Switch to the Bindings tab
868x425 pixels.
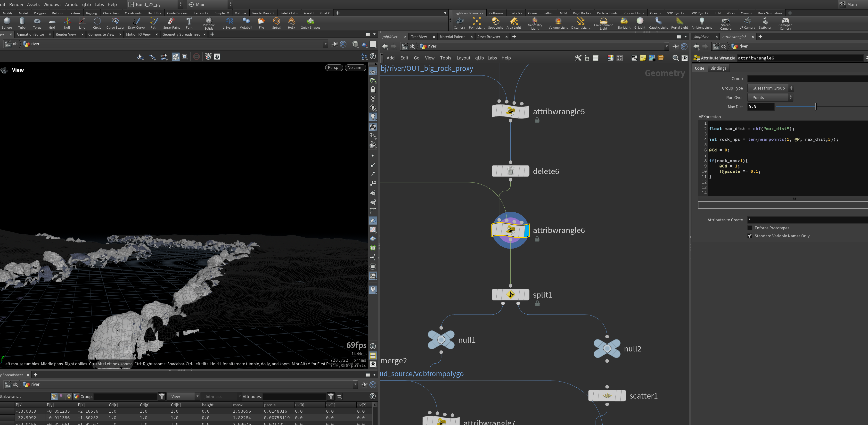pos(718,68)
